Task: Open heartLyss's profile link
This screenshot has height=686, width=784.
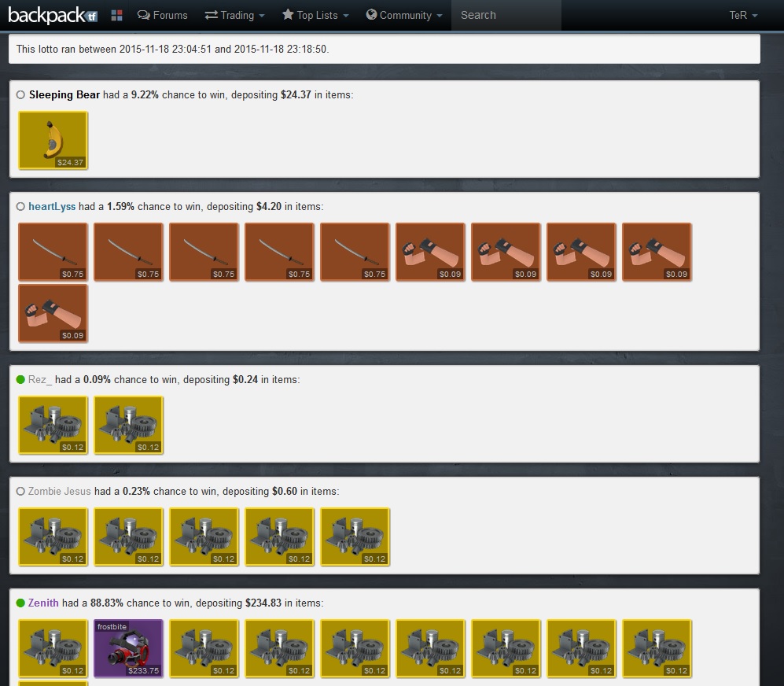Action: 52,207
